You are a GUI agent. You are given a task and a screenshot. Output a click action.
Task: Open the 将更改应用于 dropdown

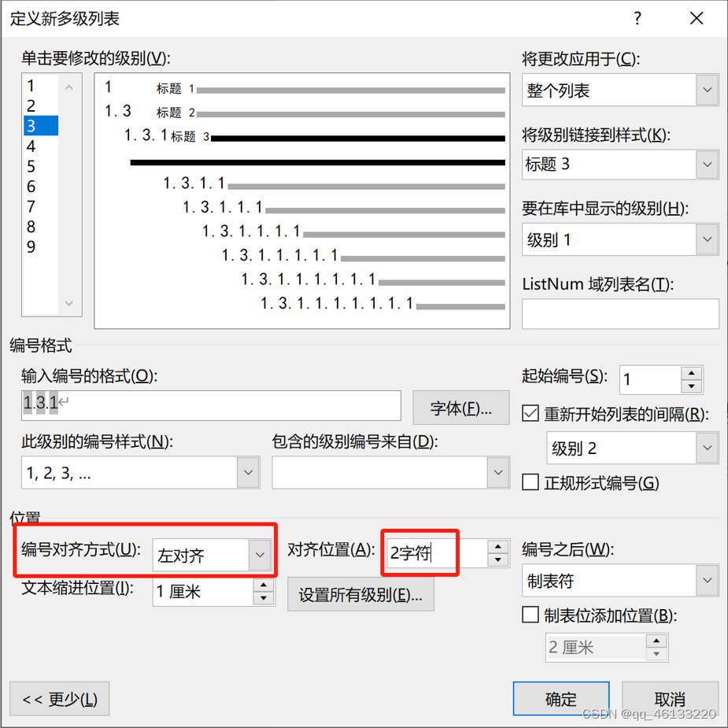[x=620, y=90]
